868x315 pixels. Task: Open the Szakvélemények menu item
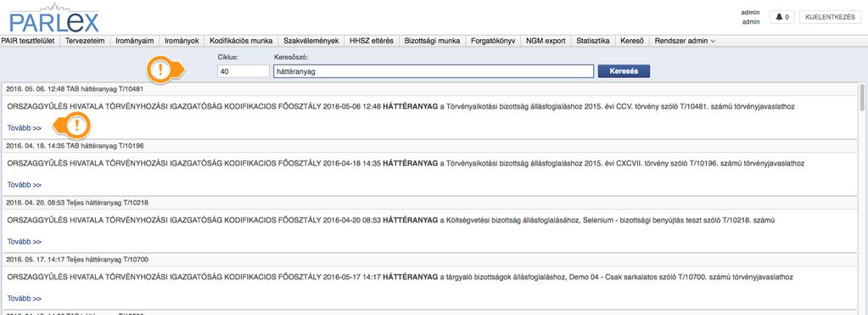tap(311, 41)
